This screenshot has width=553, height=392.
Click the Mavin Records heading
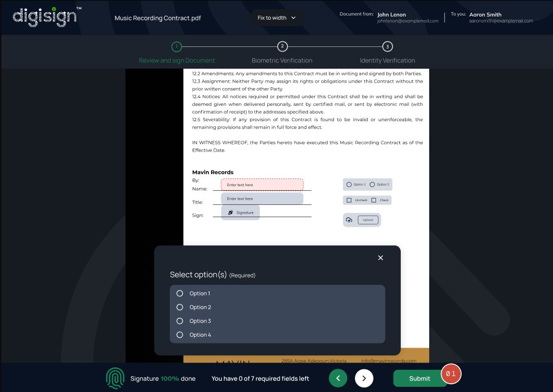click(213, 172)
